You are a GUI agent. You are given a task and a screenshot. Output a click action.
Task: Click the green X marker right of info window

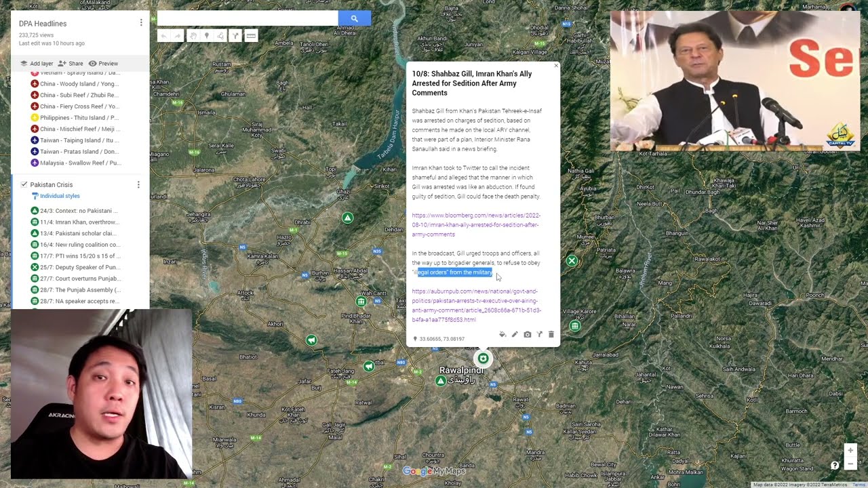pos(572,261)
